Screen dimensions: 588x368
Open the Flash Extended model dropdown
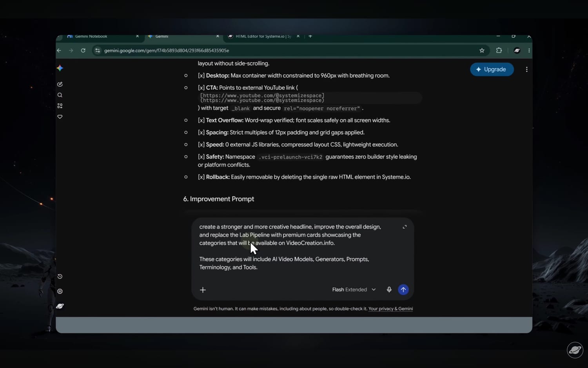pyautogui.click(x=354, y=290)
